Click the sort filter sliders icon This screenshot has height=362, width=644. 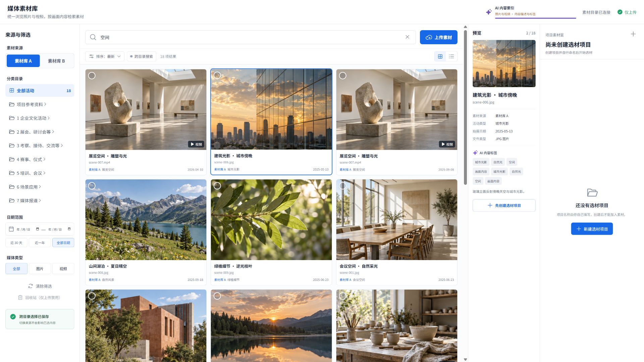(x=91, y=56)
